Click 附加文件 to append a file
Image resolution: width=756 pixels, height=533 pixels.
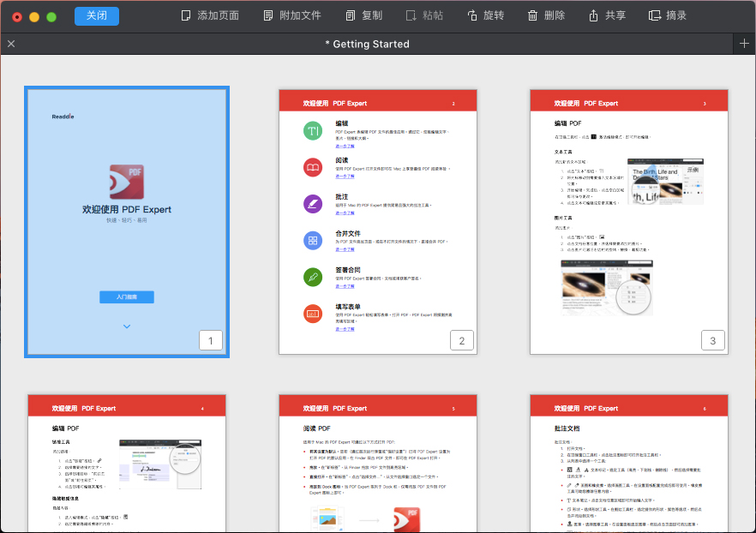(292, 16)
